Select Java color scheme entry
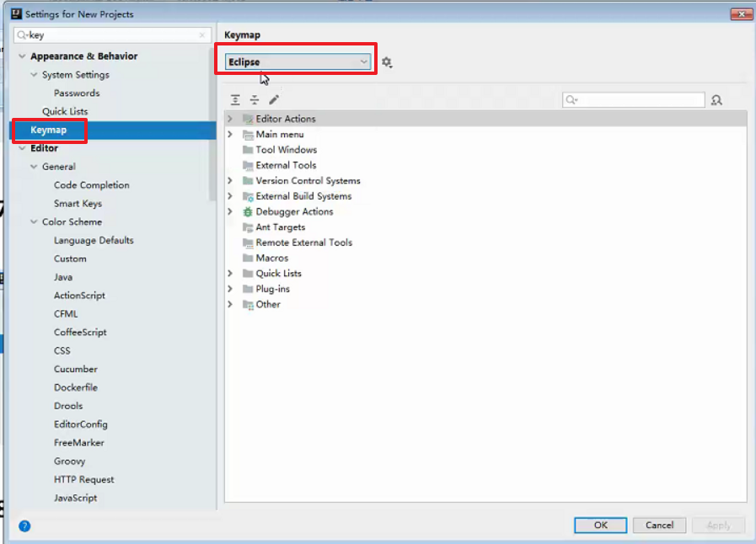 pyautogui.click(x=63, y=277)
